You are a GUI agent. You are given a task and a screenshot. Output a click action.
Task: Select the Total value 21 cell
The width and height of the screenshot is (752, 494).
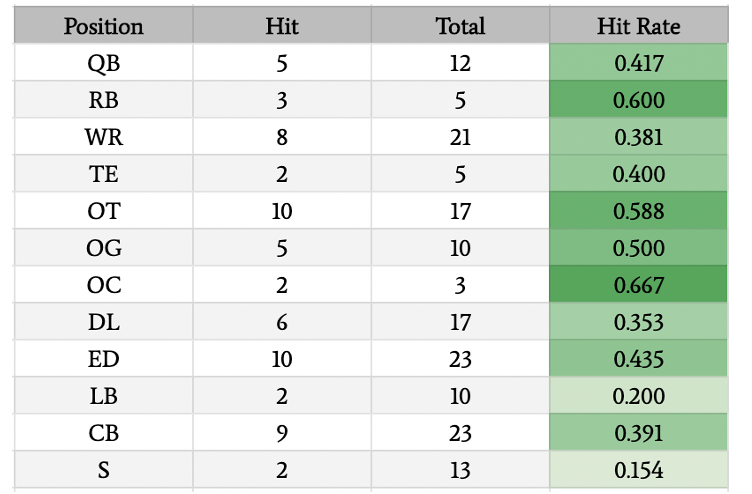460,137
